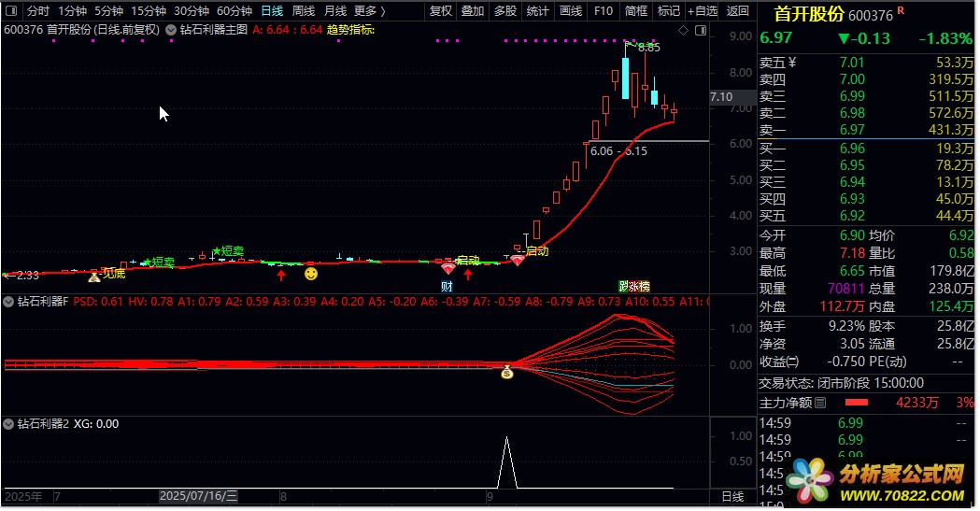
Task: Click the 交易状态 status line
Action: point(841,384)
